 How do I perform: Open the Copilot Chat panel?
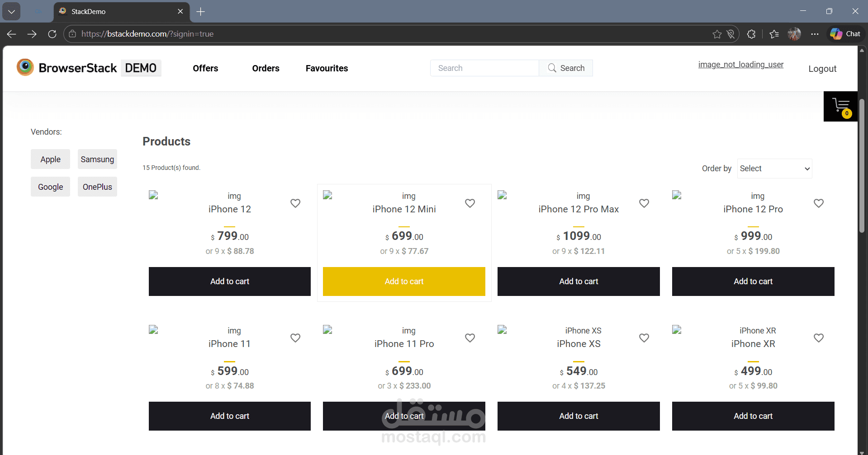(x=845, y=33)
